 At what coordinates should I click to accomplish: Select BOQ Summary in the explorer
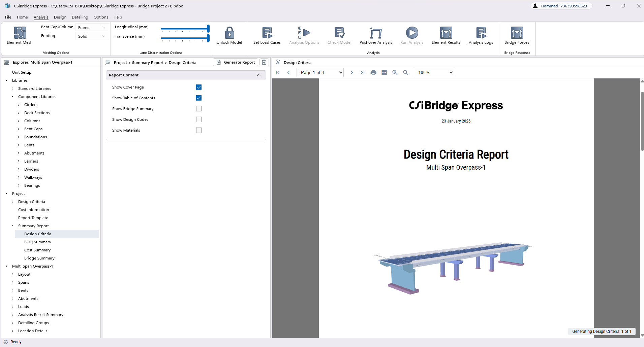click(x=38, y=242)
